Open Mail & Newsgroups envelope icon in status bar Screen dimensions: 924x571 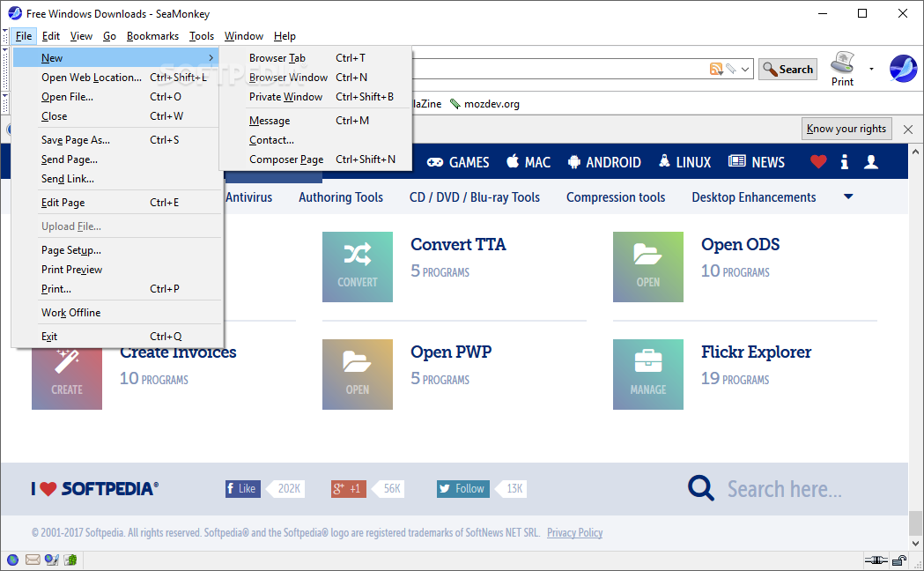pos(33,560)
